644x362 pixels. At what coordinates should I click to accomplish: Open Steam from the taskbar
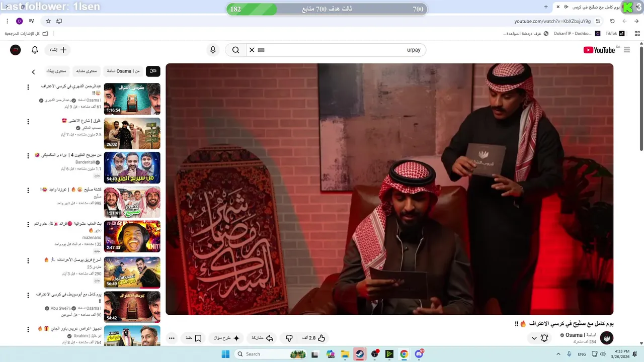click(359, 354)
